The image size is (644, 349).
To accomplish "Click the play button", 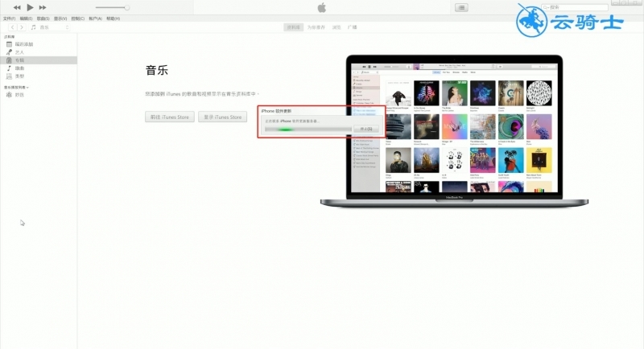I will [30, 7].
